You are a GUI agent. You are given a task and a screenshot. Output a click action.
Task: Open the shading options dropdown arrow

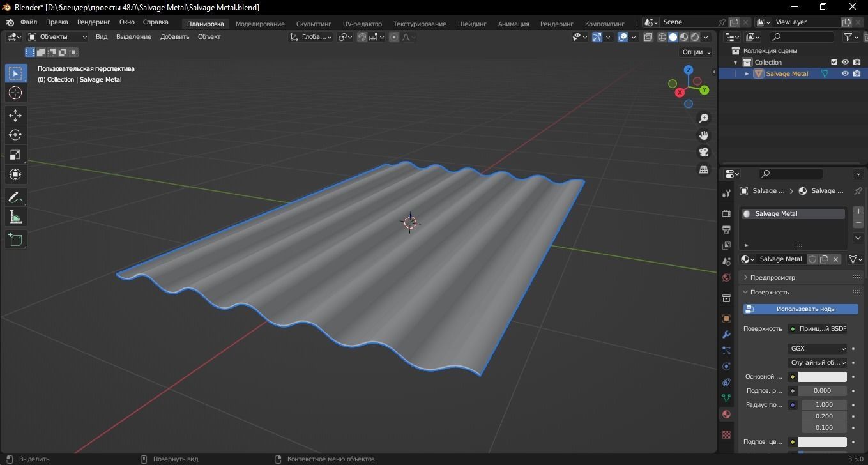coord(706,37)
